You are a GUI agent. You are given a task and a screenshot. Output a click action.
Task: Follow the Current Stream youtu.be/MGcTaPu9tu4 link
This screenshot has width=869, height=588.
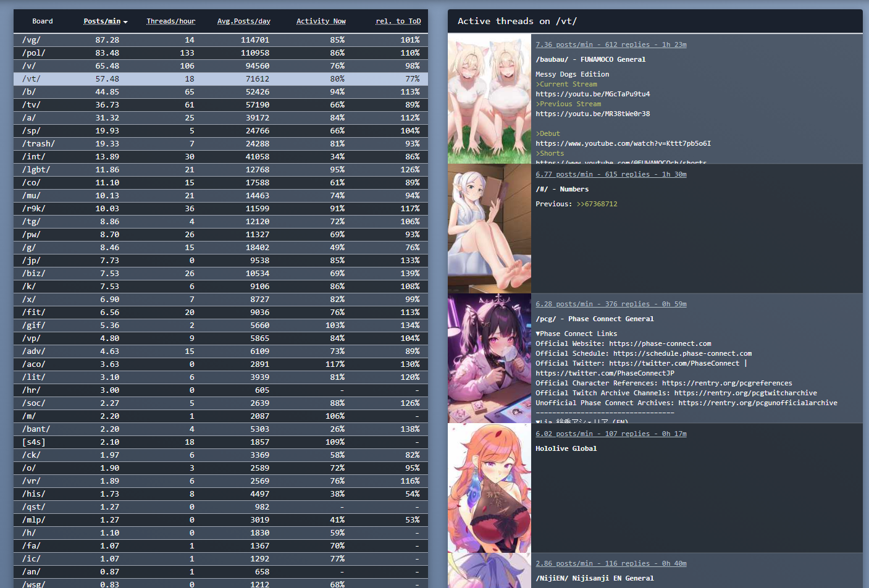tap(592, 94)
